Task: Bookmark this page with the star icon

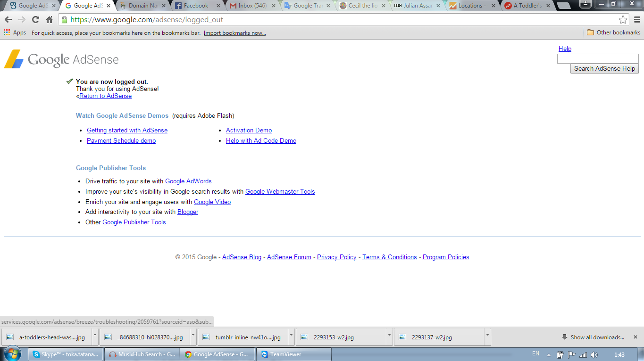Action: coord(623,20)
